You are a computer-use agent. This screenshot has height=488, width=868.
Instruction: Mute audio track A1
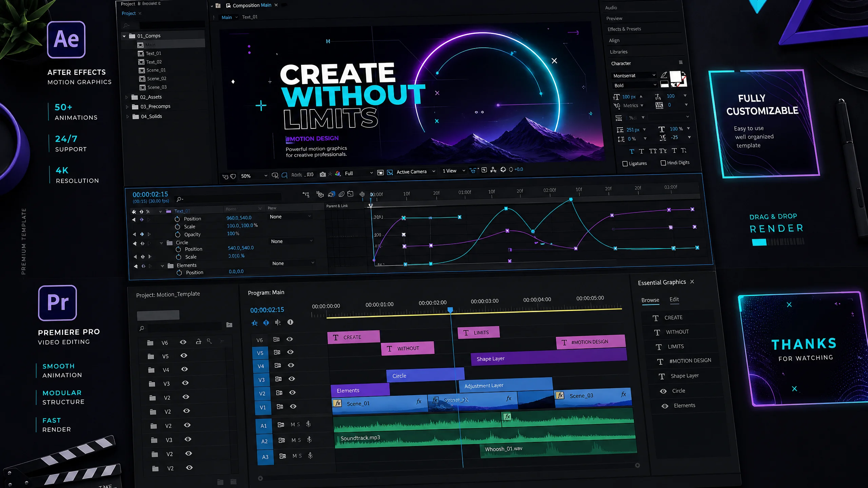[x=293, y=425]
